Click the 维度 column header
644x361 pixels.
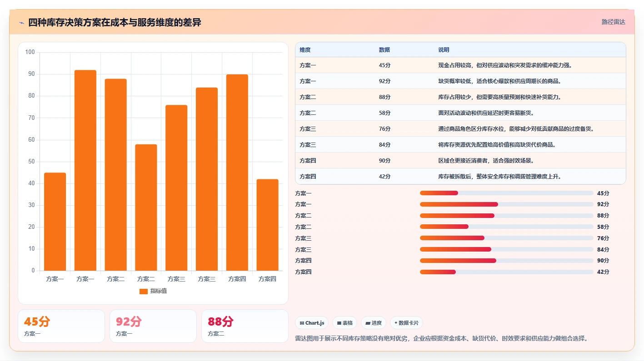305,50
